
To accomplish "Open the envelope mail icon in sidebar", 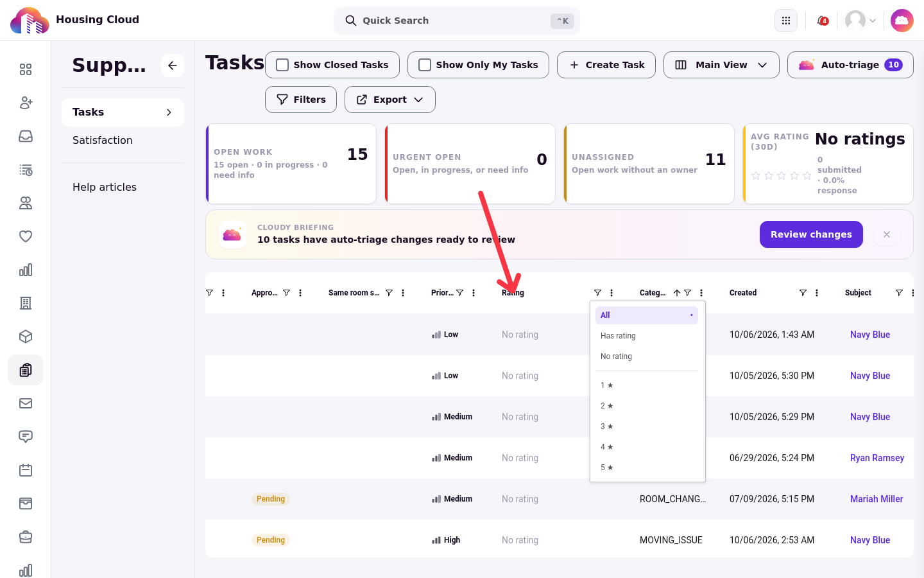I will [26, 403].
